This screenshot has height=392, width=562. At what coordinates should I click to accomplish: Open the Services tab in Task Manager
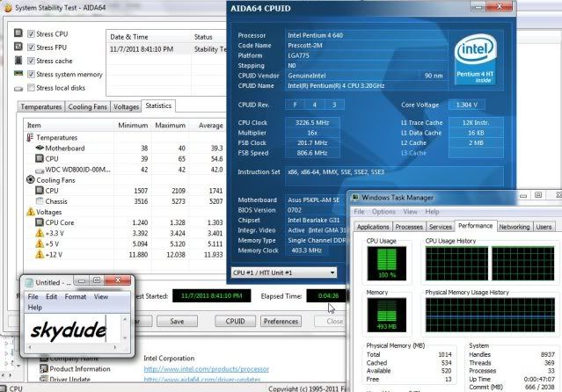coord(440,227)
